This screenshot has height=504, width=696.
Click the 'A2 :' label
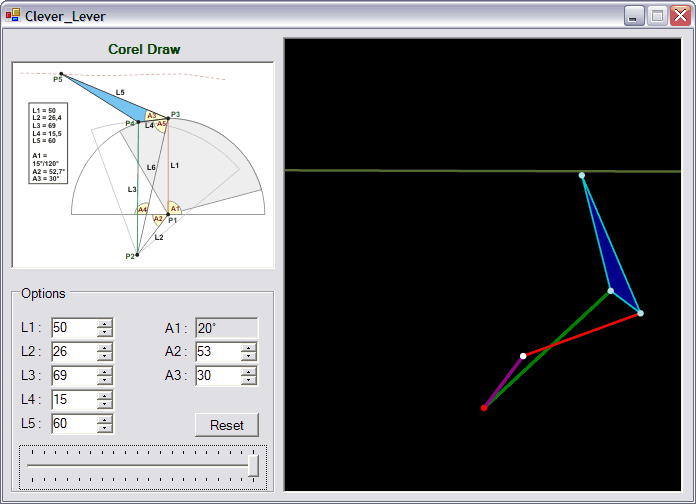[x=176, y=352]
